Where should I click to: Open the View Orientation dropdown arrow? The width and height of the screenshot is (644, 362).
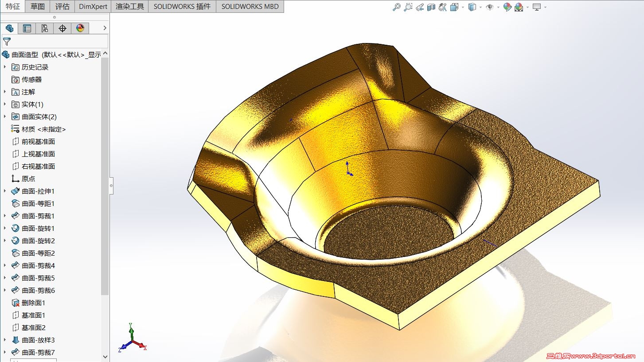(x=463, y=7)
